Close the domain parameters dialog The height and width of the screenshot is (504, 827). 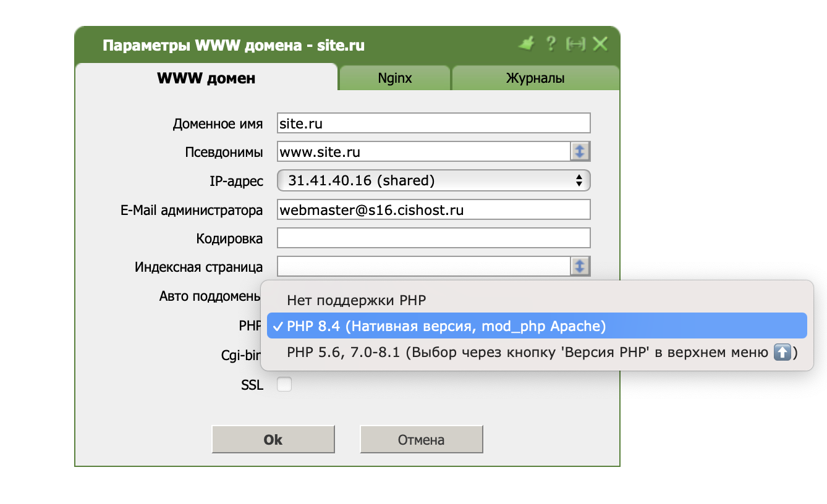pyautogui.click(x=600, y=44)
